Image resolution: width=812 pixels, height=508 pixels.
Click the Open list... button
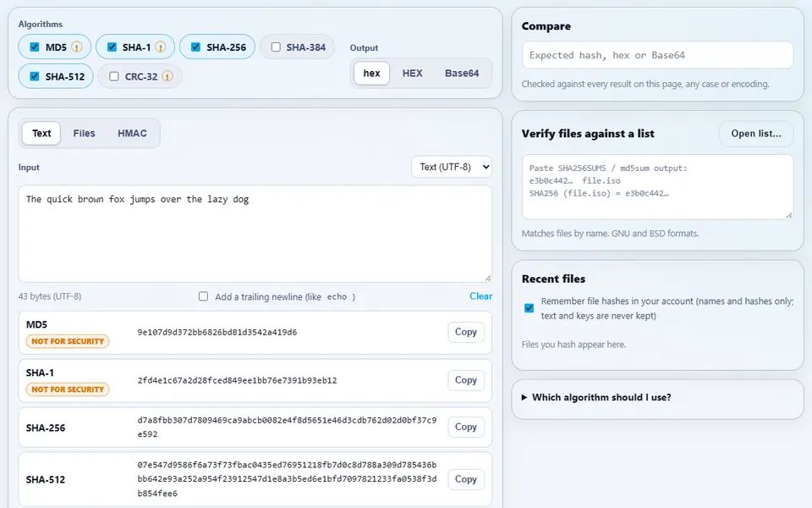click(756, 133)
